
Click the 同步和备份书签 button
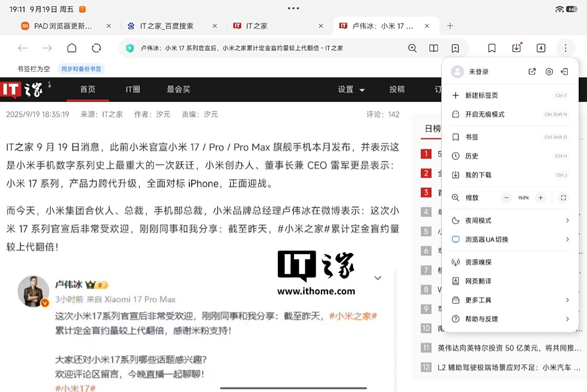pos(81,69)
